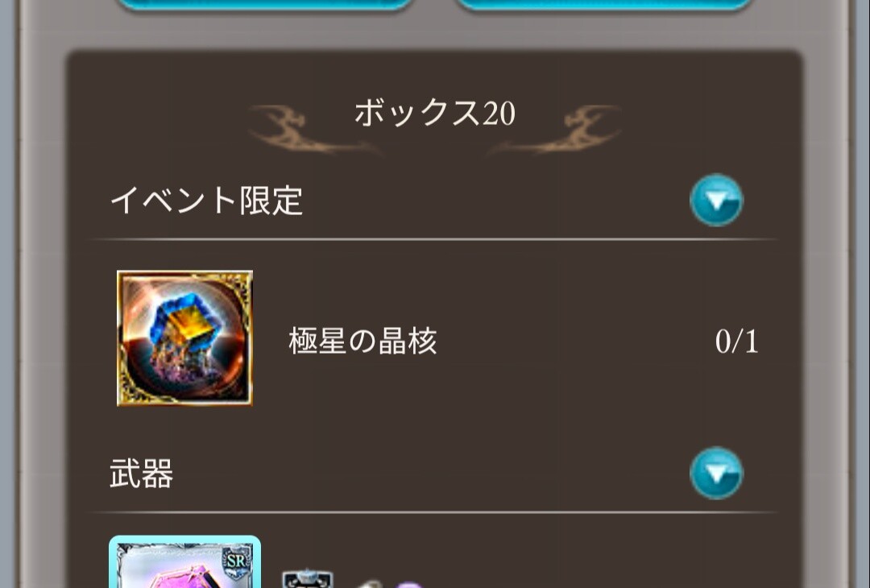Tap the 極星の晶核 item icon
This screenshot has width=870, height=588.
click(x=184, y=338)
